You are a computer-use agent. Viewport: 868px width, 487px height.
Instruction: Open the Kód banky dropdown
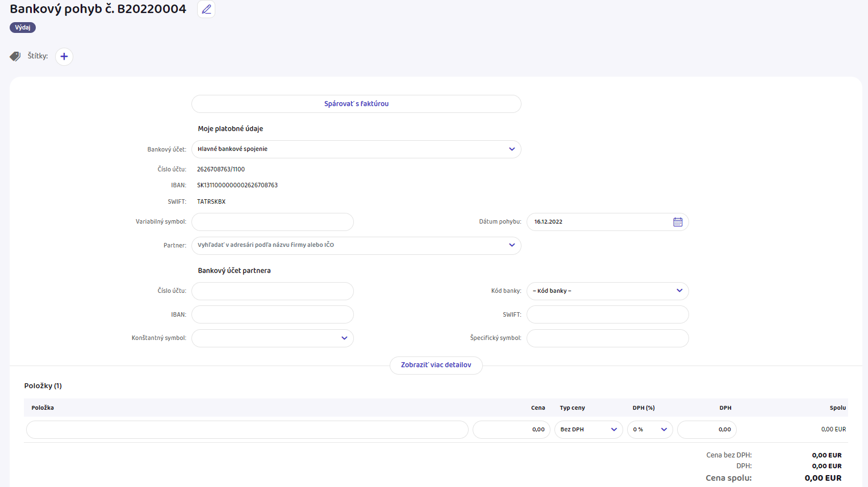point(607,291)
